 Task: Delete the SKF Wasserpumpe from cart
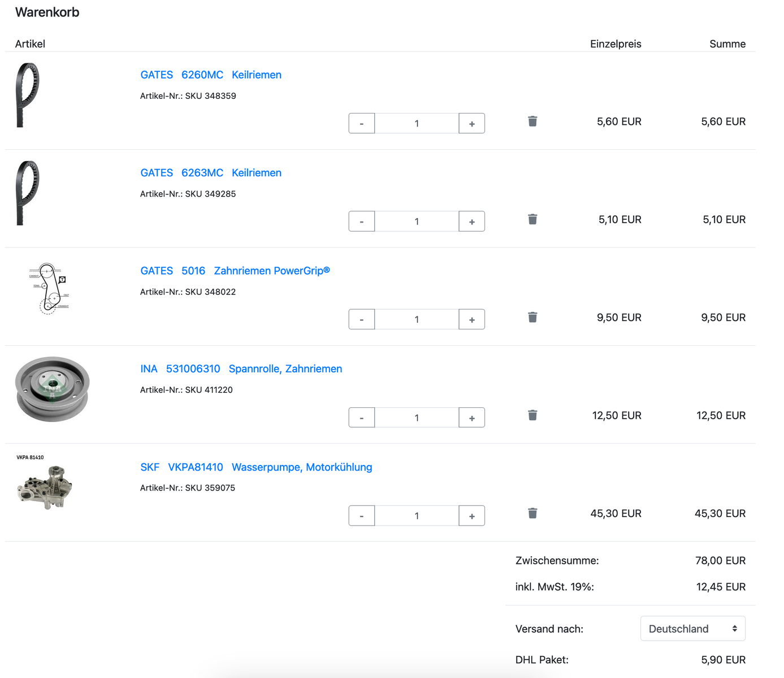click(532, 513)
